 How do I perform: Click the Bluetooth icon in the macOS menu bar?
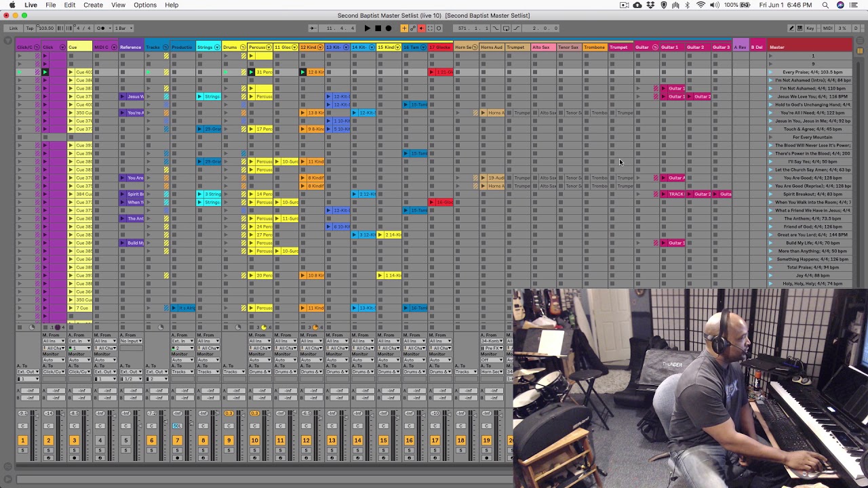coord(687,5)
